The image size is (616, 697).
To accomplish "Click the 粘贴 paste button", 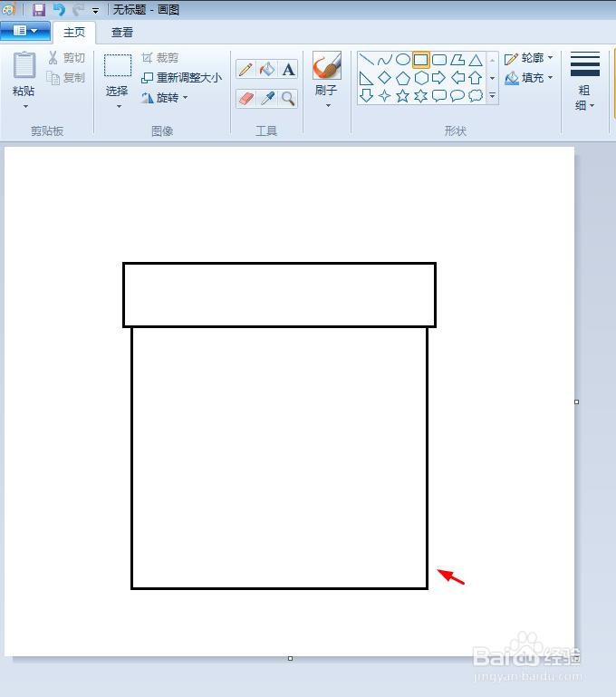I will tap(24, 73).
